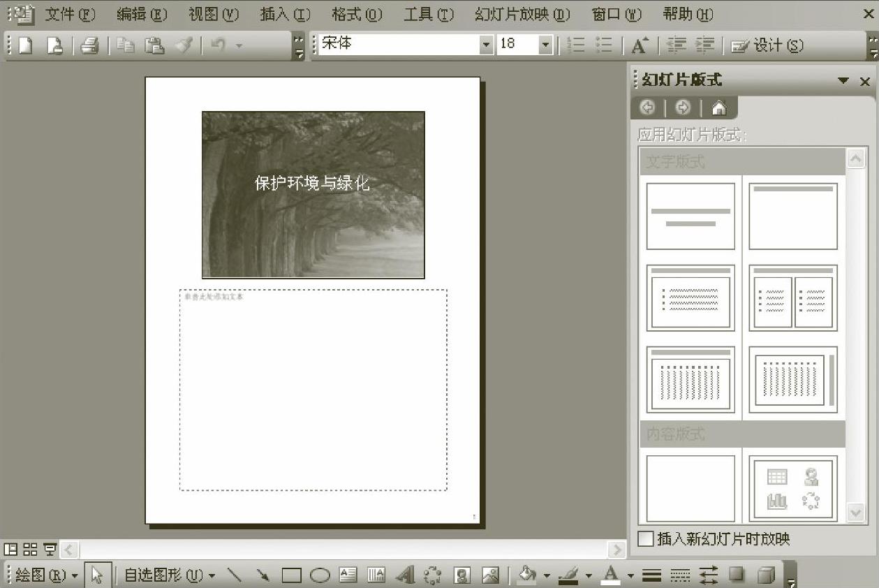Viewport: 879px width, 588px height.
Task: Open the 工具 menu
Action: (x=428, y=14)
